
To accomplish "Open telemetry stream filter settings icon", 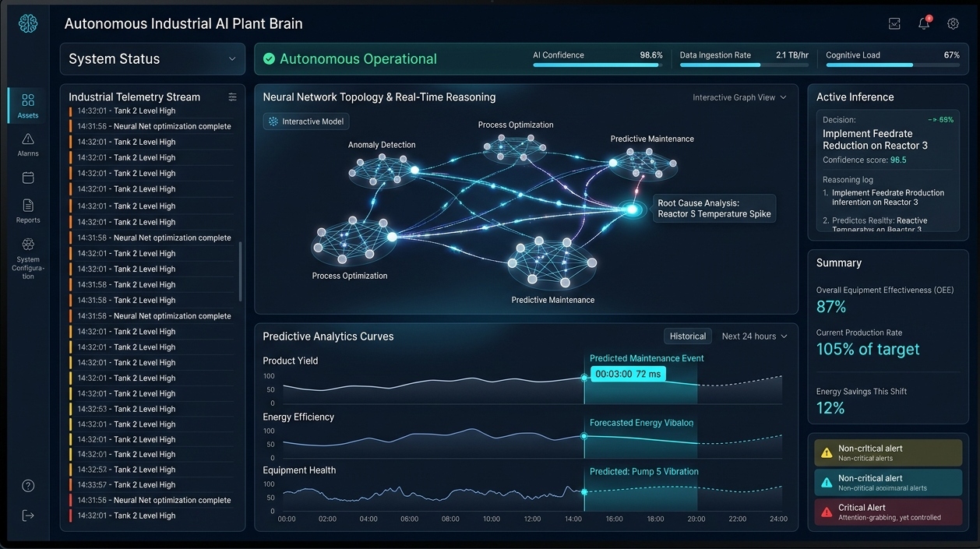I will 232,97.
